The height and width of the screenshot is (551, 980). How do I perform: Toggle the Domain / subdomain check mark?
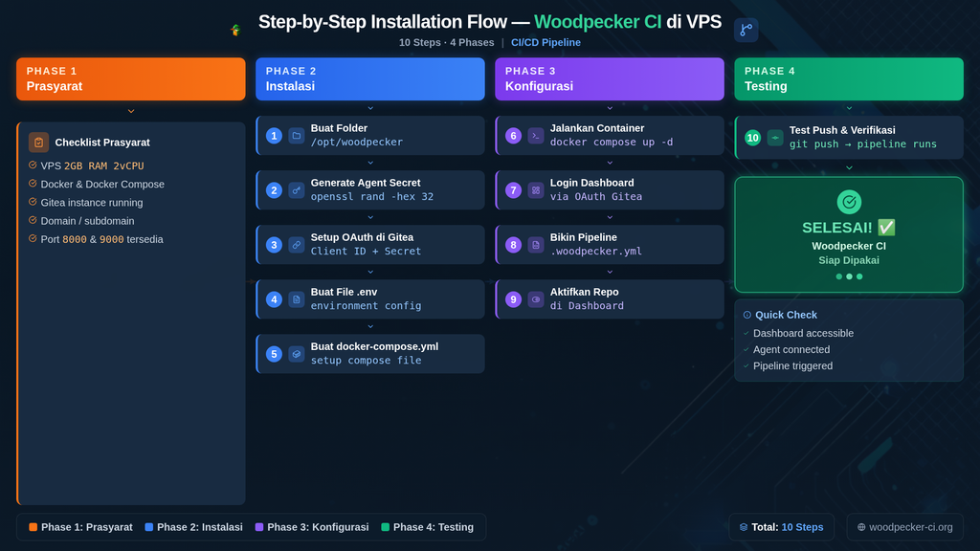click(33, 220)
